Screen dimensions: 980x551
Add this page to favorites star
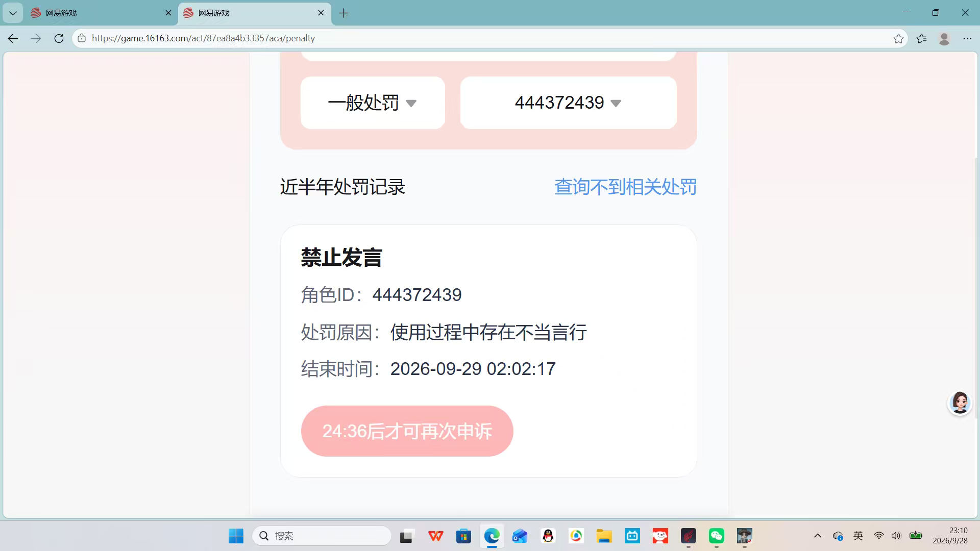898,38
